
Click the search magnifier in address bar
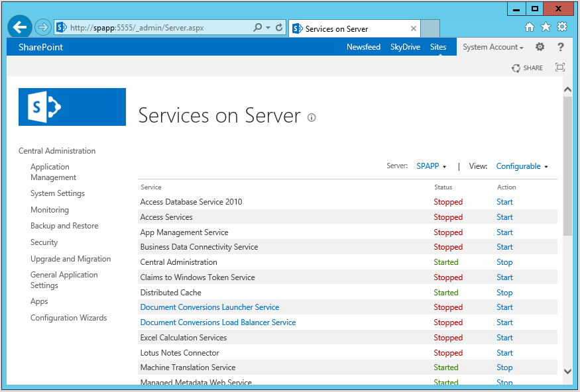(257, 27)
